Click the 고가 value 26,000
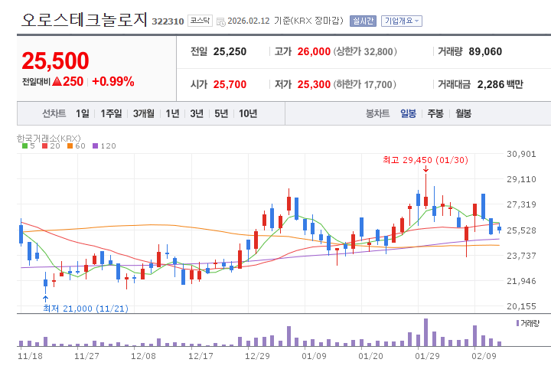 coord(314,52)
